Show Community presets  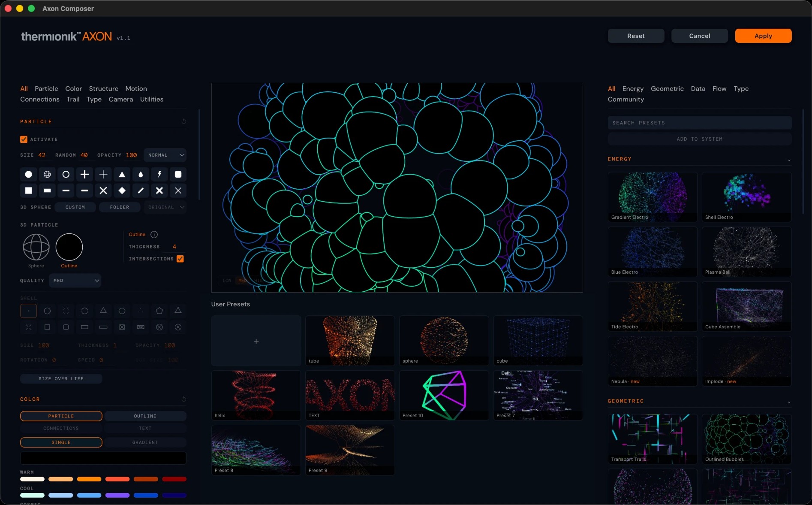[626, 100]
